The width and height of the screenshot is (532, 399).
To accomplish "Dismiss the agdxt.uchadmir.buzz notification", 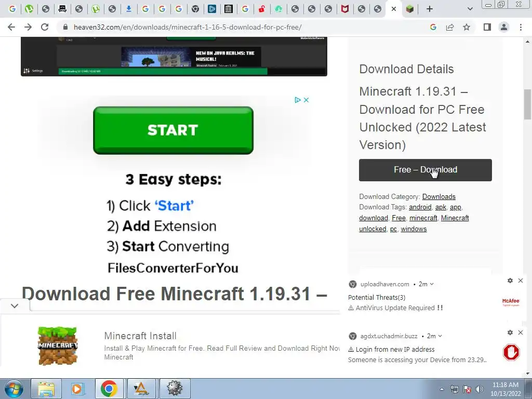I will (521, 332).
